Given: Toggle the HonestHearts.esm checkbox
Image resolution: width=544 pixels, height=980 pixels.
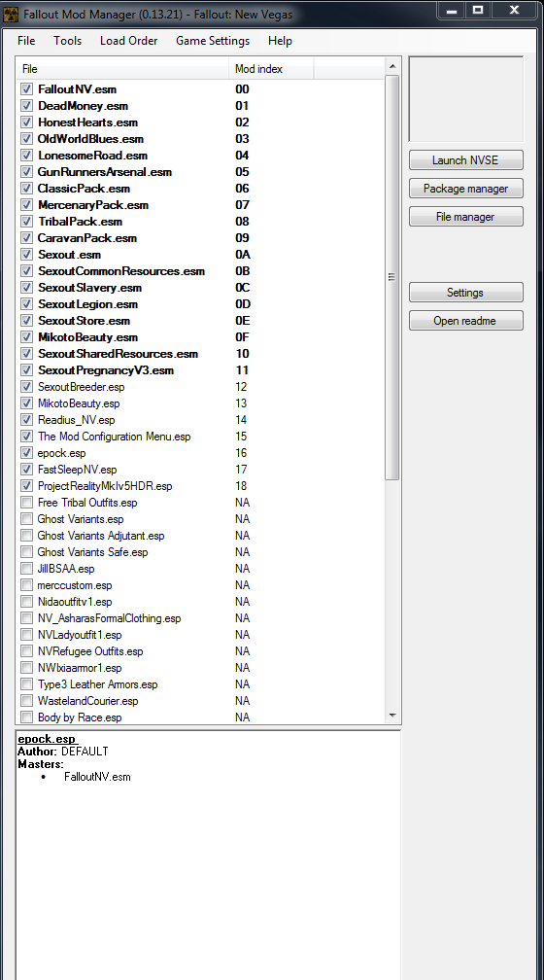Looking at the screenshot, I should pos(27,122).
